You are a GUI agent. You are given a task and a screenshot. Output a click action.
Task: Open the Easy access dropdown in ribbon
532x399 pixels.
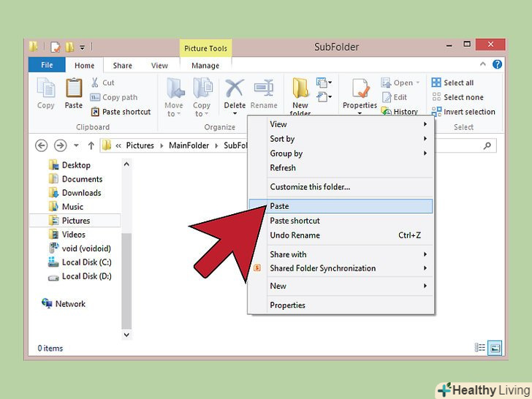point(324,97)
